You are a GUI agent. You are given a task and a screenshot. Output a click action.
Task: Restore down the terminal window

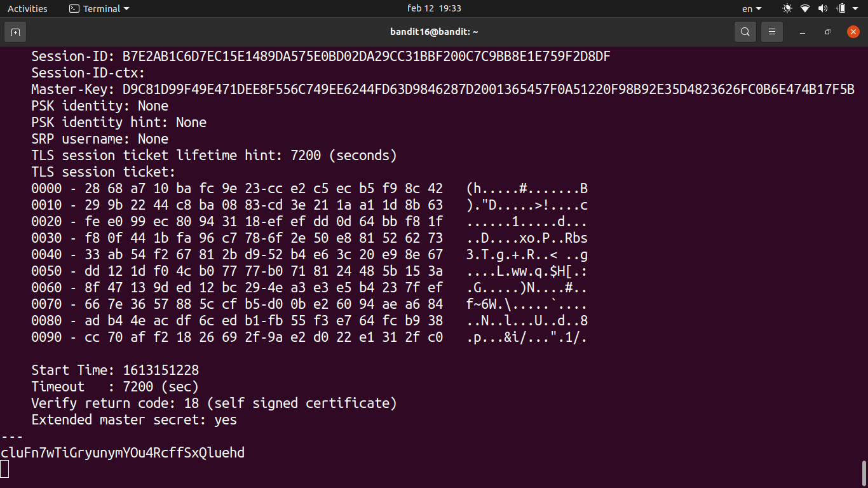(x=827, y=32)
